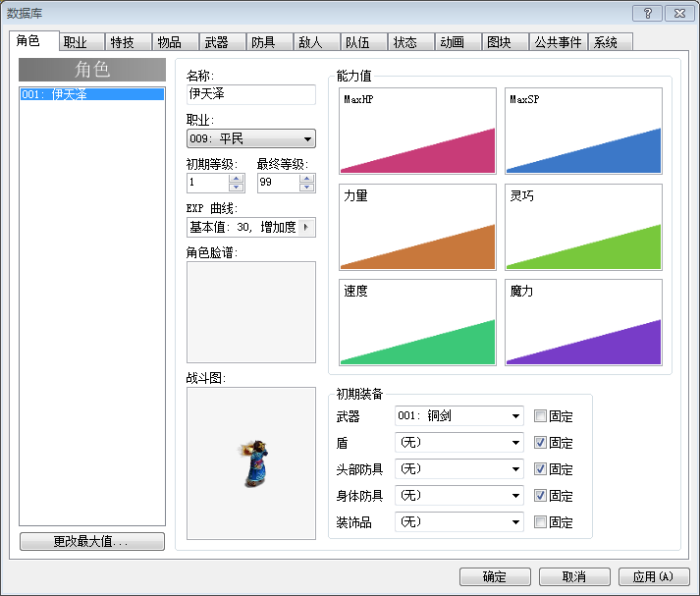Open the 职业 tab
This screenshot has height=596, width=700.
click(x=82, y=42)
